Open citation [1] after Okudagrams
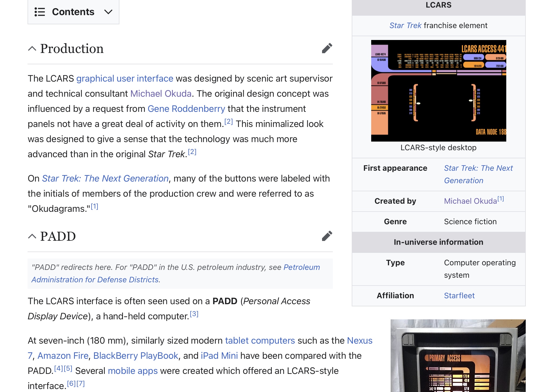The image size is (553, 392). click(x=95, y=206)
